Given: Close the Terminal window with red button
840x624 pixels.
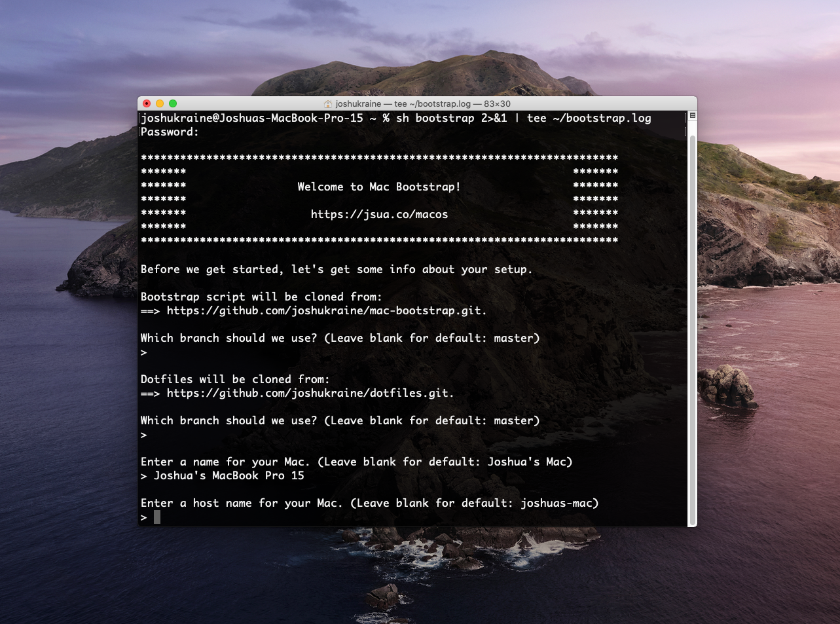Looking at the screenshot, I should pyautogui.click(x=147, y=103).
